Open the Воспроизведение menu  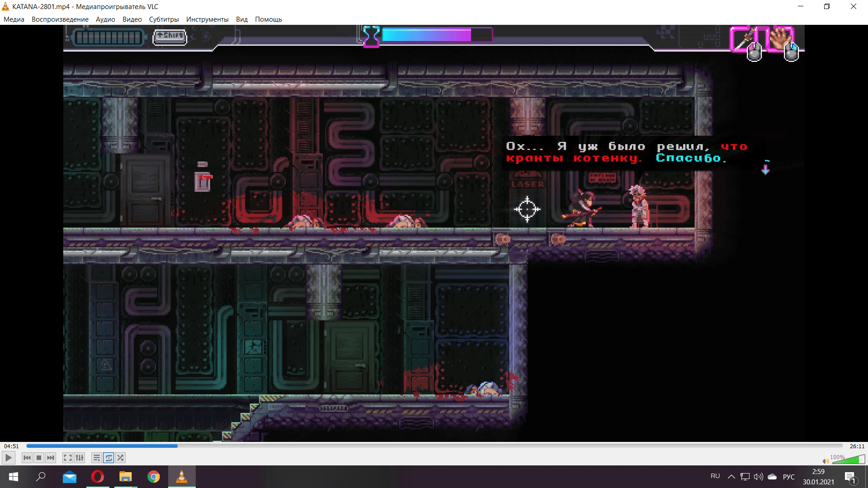(x=60, y=19)
